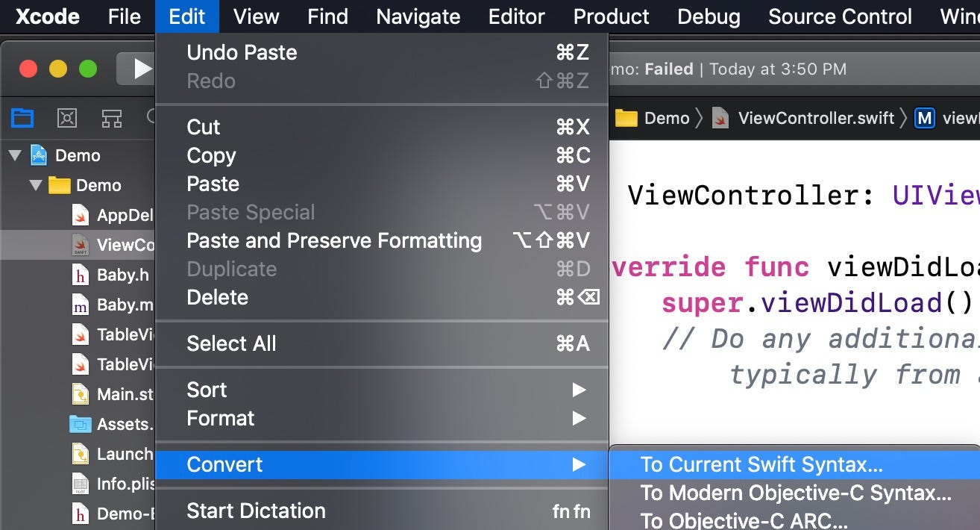Select the Baby.m implementation file icon
The width and height of the screenshot is (980, 530).
81,305
